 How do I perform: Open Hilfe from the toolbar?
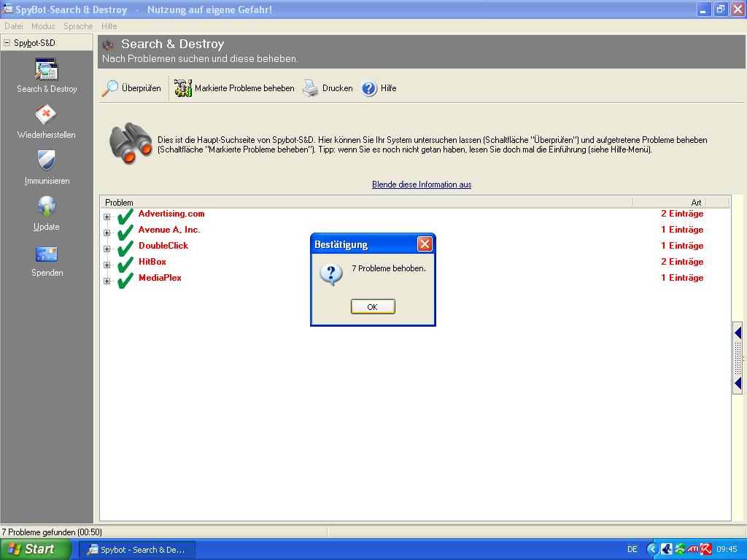click(x=379, y=88)
